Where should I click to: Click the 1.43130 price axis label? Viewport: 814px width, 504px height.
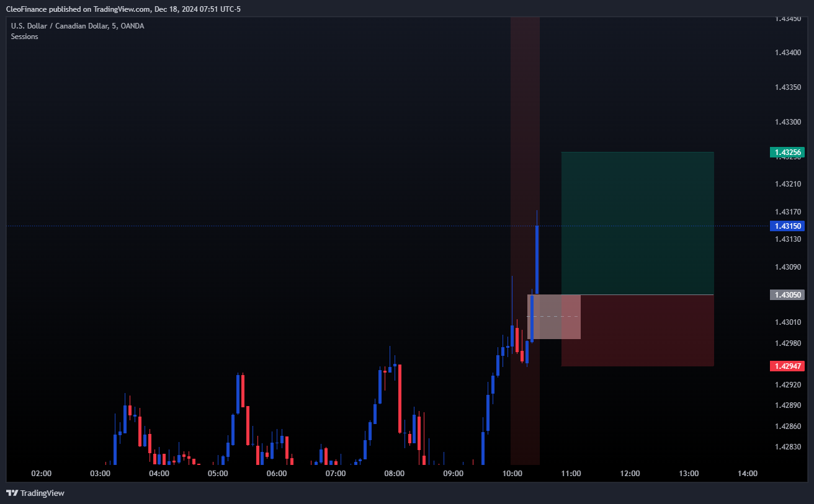coord(788,239)
